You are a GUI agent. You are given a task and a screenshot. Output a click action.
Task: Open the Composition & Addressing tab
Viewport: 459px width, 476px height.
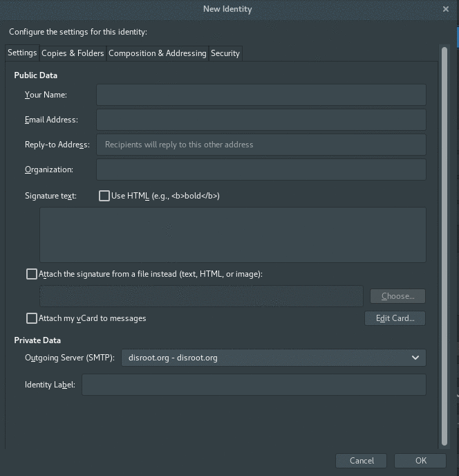pyautogui.click(x=157, y=53)
